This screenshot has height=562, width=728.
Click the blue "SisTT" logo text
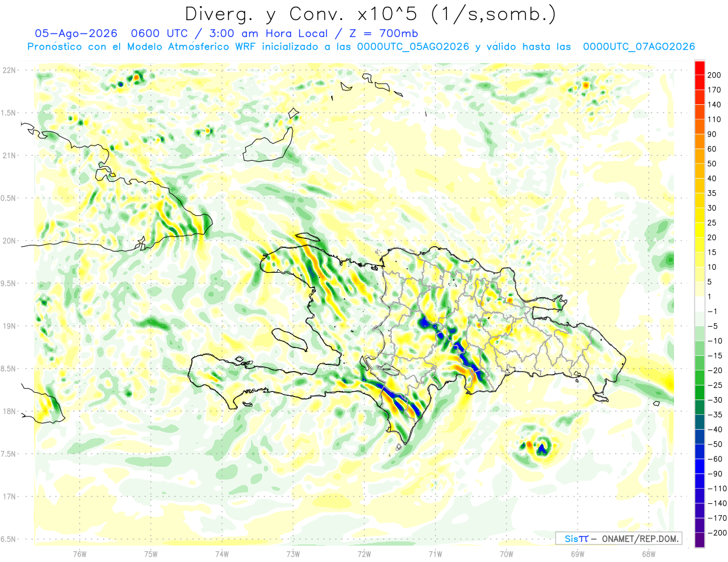pos(576,538)
